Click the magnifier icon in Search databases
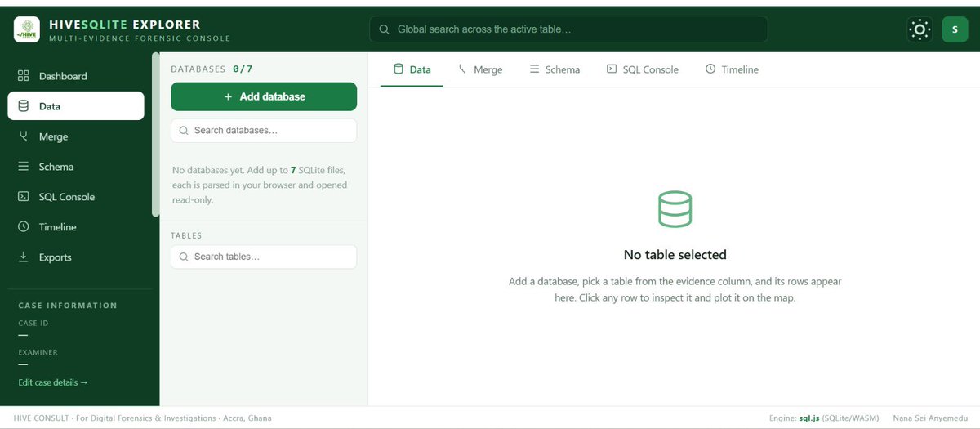980x429 pixels. 184,131
